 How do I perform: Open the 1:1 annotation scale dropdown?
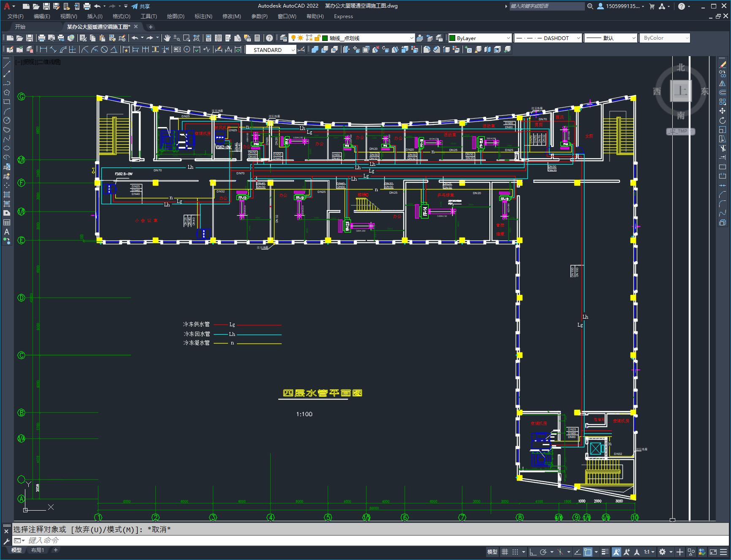click(649, 552)
